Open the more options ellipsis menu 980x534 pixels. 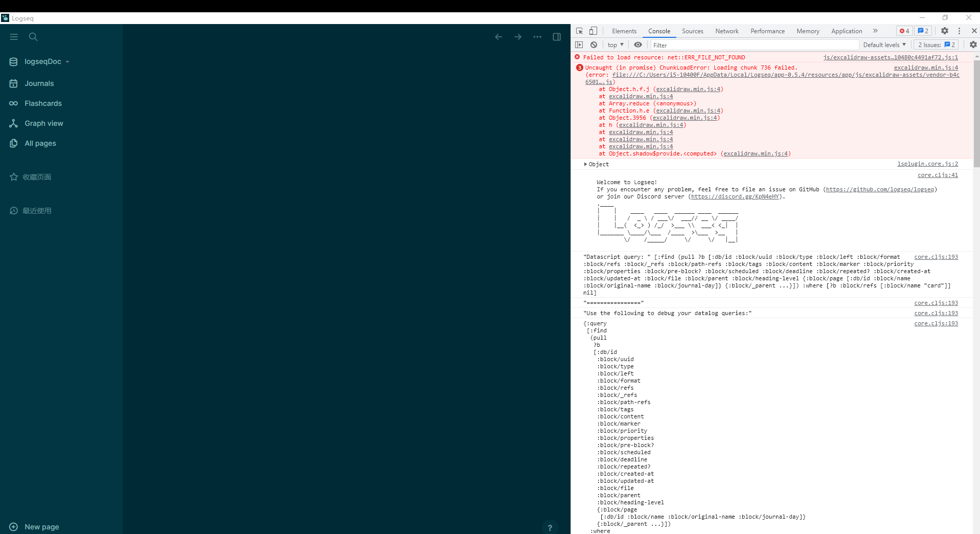pyautogui.click(x=537, y=36)
